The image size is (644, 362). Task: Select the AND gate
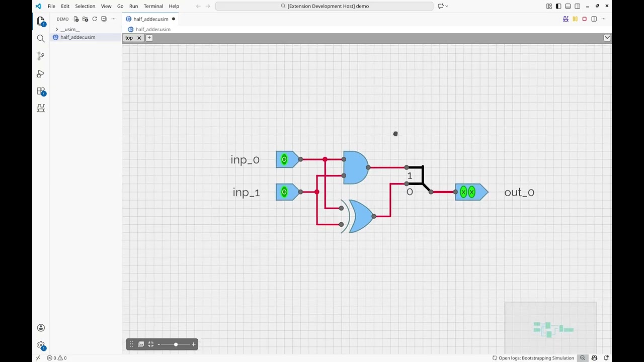pos(356,167)
